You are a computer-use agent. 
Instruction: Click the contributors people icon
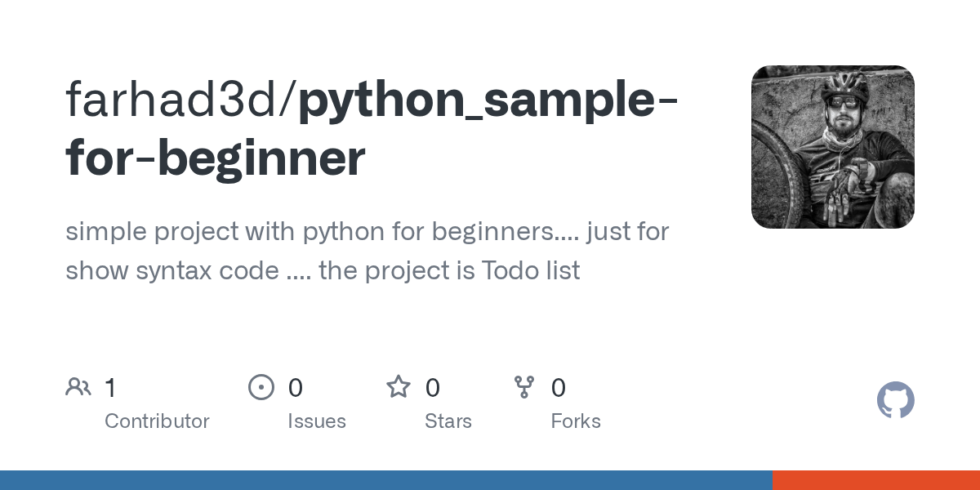coord(78,387)
